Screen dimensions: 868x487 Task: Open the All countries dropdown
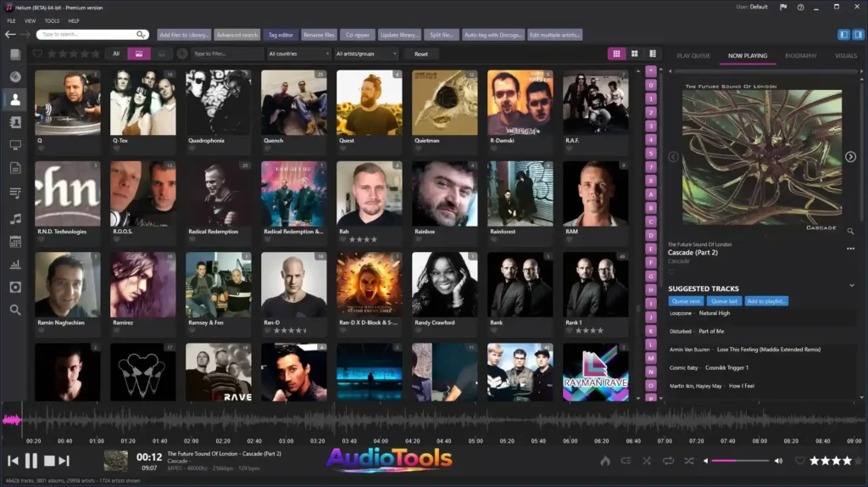point(298,53)
